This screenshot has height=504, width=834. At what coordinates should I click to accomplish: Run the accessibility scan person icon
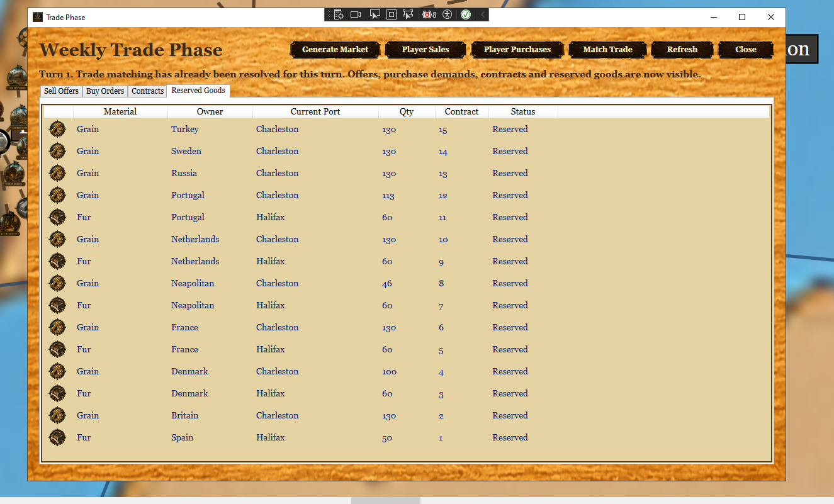pos(448,14)
